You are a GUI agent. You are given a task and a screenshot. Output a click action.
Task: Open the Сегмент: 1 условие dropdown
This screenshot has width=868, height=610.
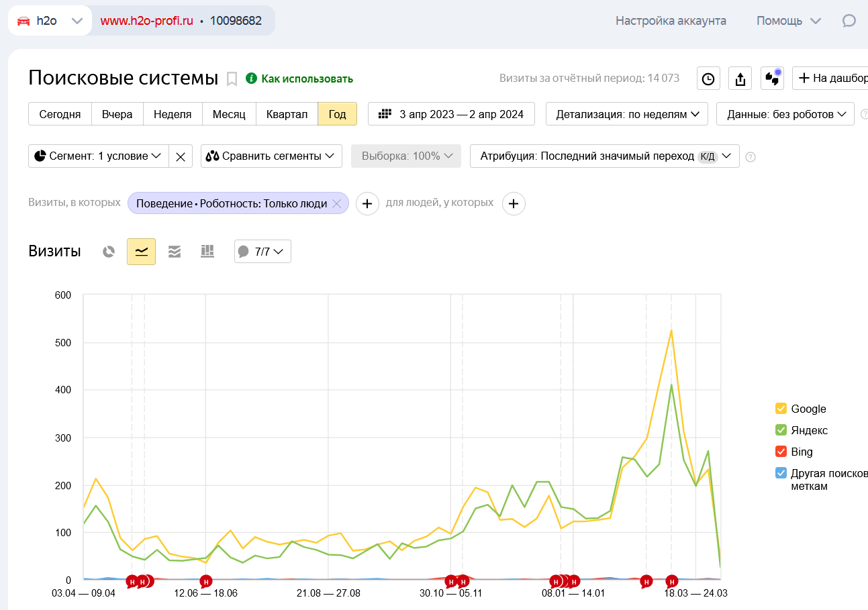coord(99,156)
